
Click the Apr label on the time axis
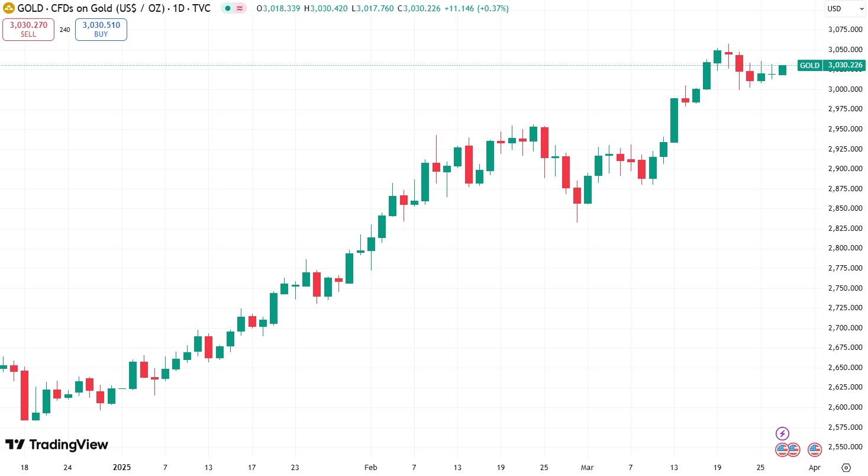814,467
